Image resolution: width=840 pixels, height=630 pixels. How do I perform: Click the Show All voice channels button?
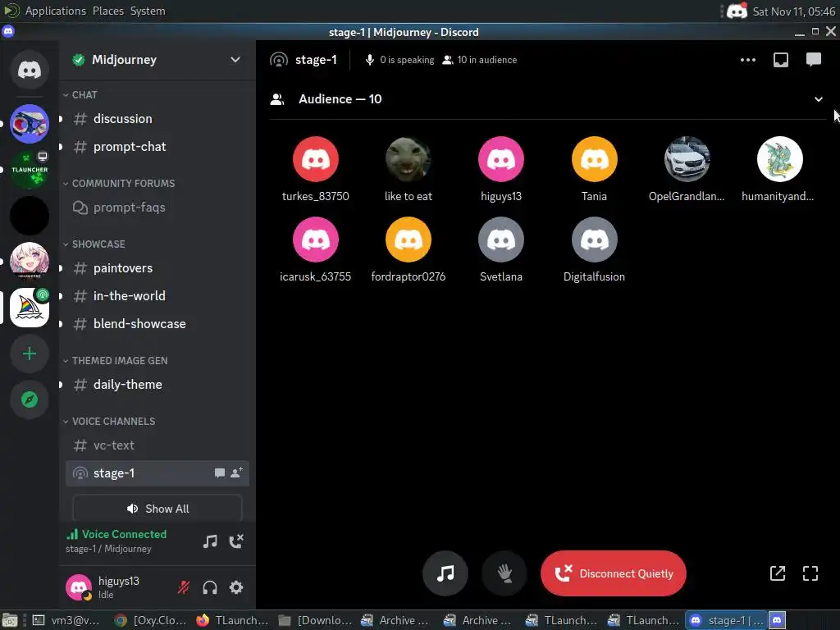157,509
